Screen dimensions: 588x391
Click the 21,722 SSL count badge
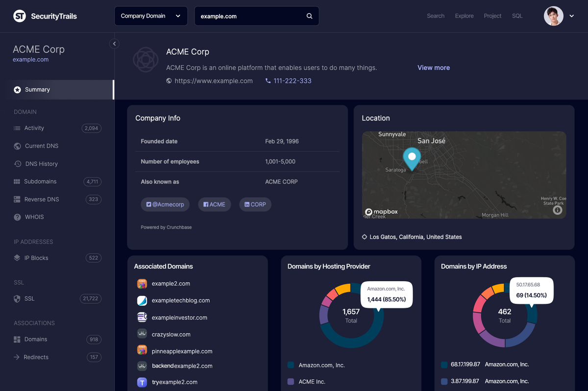[x=91, y=298]
